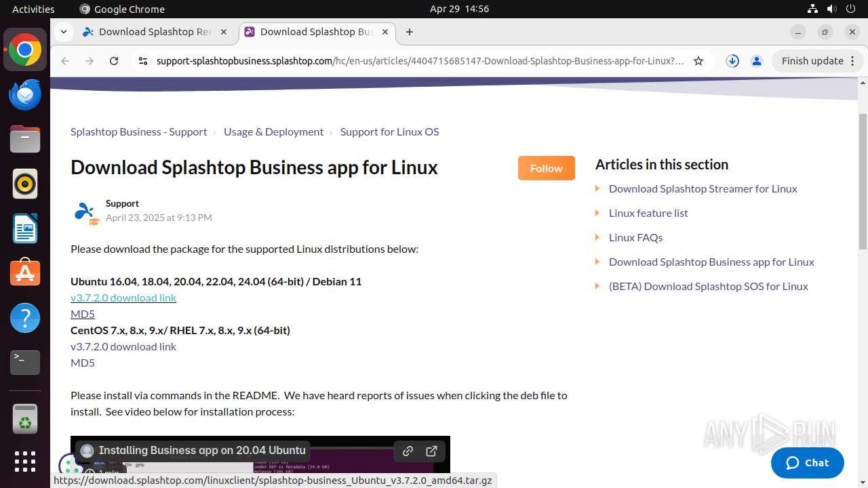Reload the current page
Viewport: 868px width, 488px height.
point(114,61)
